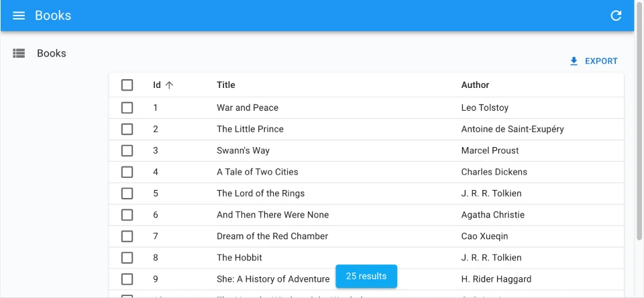Click the refresh icon in app bar
The width and height of the screenshot is (644, 298).
pyautogui.click(x=616, y=15)
